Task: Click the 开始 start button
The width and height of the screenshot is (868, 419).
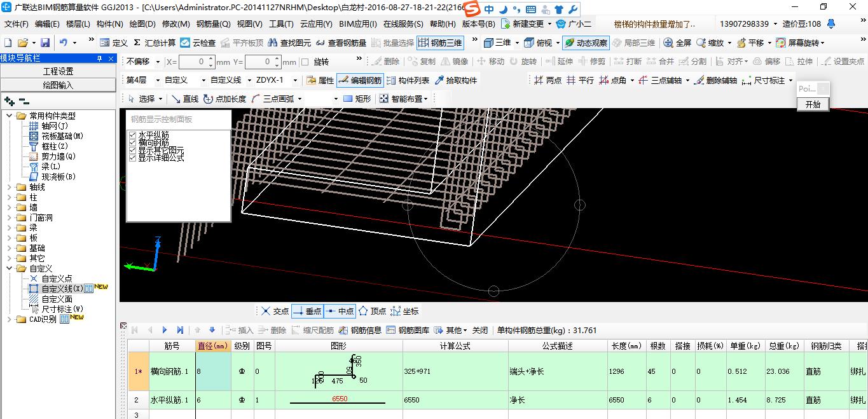Action: (x=813, y=104)
